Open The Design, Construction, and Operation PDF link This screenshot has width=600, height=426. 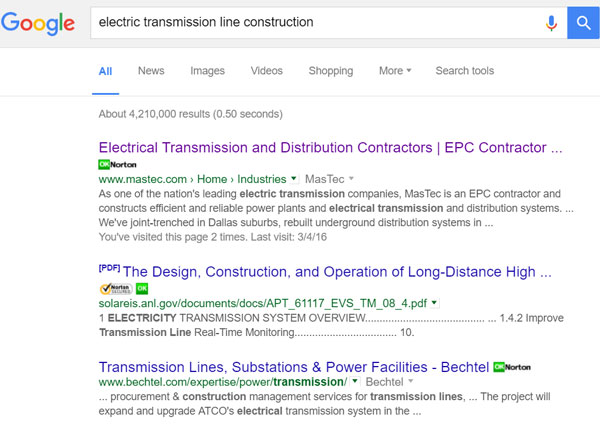click(x=336, y=272)
